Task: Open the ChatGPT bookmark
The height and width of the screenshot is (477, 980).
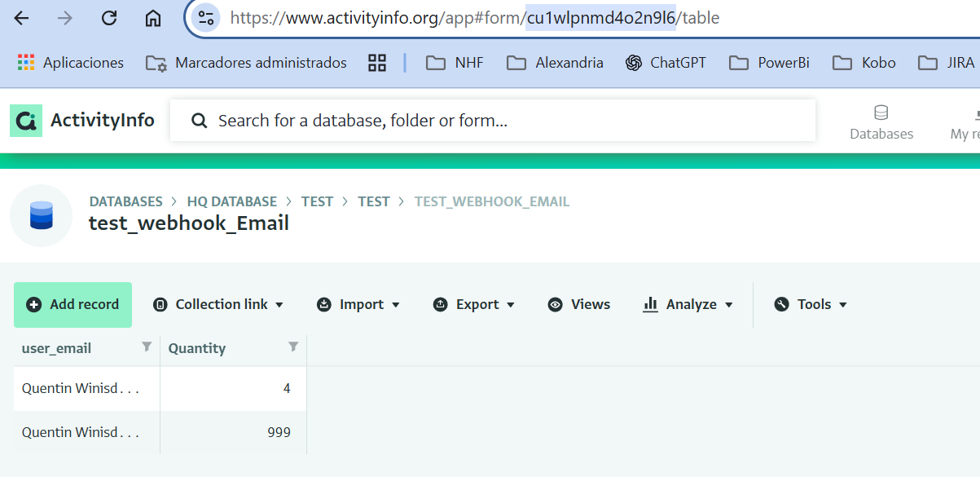Action: pyautogui.click(x=666, y=63)
